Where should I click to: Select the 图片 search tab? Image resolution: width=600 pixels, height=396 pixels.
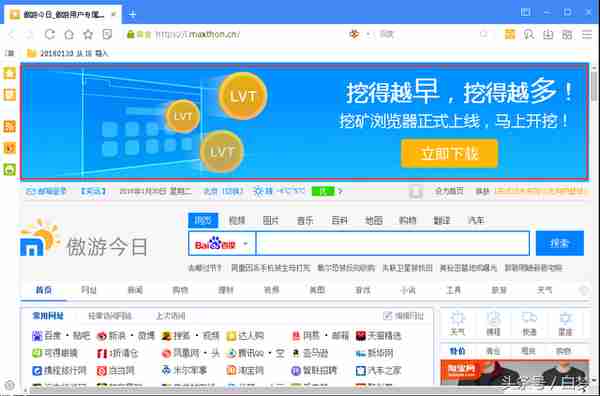coord(271,220)
